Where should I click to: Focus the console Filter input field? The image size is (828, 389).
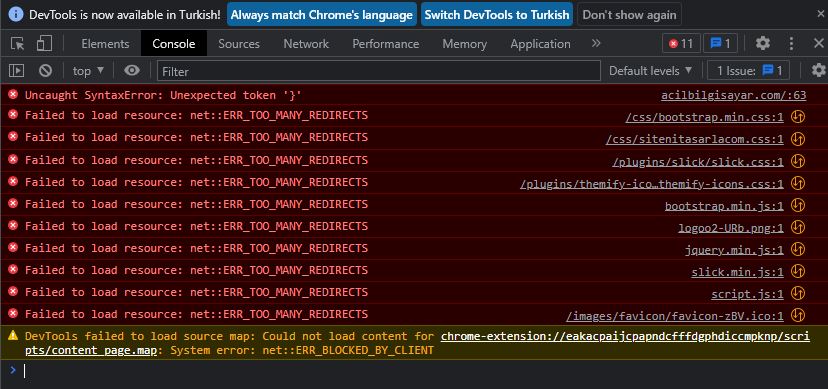coord(379,71)
